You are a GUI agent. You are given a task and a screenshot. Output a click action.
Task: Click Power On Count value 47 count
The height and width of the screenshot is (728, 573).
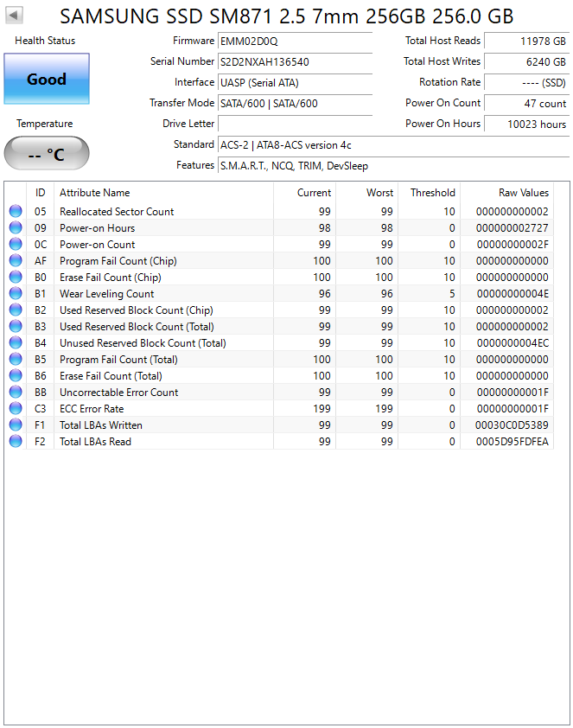526,103
